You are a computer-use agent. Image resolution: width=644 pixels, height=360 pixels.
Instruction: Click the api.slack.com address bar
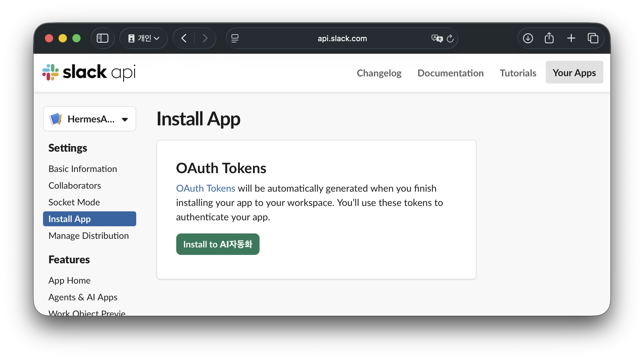click(342, 38)
